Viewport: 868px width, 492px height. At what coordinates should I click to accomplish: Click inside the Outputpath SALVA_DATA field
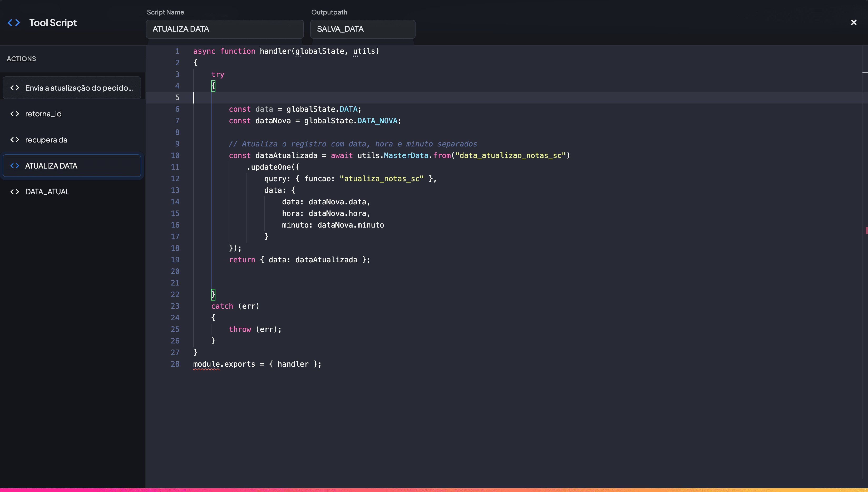point(362,29)
